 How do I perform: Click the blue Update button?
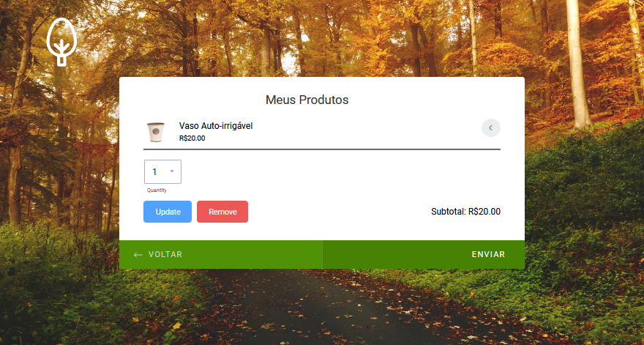click(x=168, y=212)
